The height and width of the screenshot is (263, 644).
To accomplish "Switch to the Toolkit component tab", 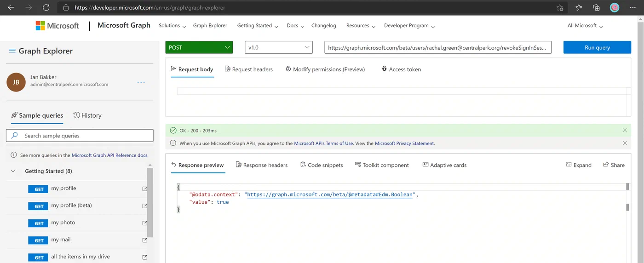I will [382, 165].
